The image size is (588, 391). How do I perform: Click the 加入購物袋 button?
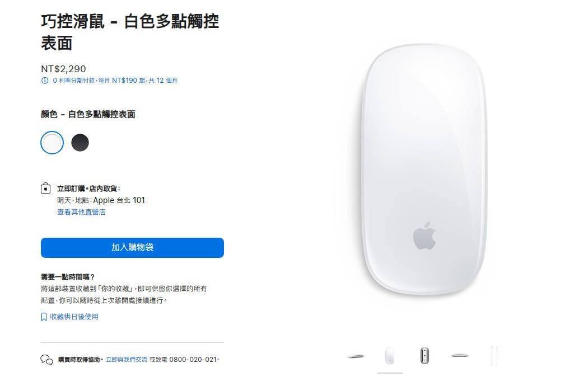pyautogui.click(x=132, y=248)
